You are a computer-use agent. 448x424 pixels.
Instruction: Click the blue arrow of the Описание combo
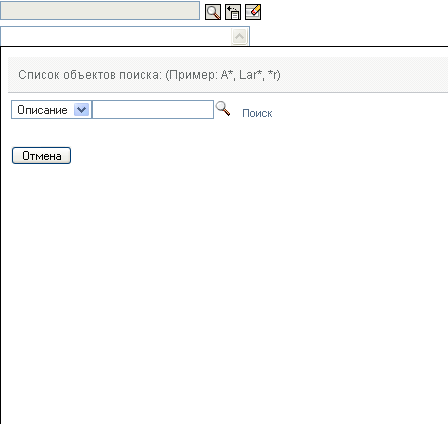(x=81, y=110)
